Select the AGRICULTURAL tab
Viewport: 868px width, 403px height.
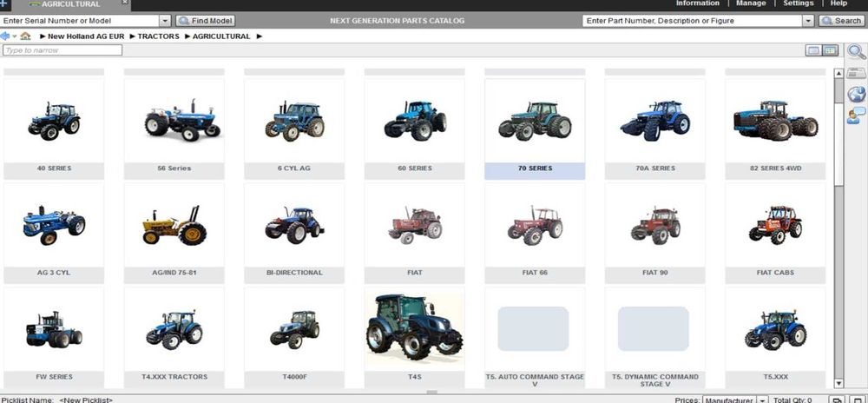(71, 3)
